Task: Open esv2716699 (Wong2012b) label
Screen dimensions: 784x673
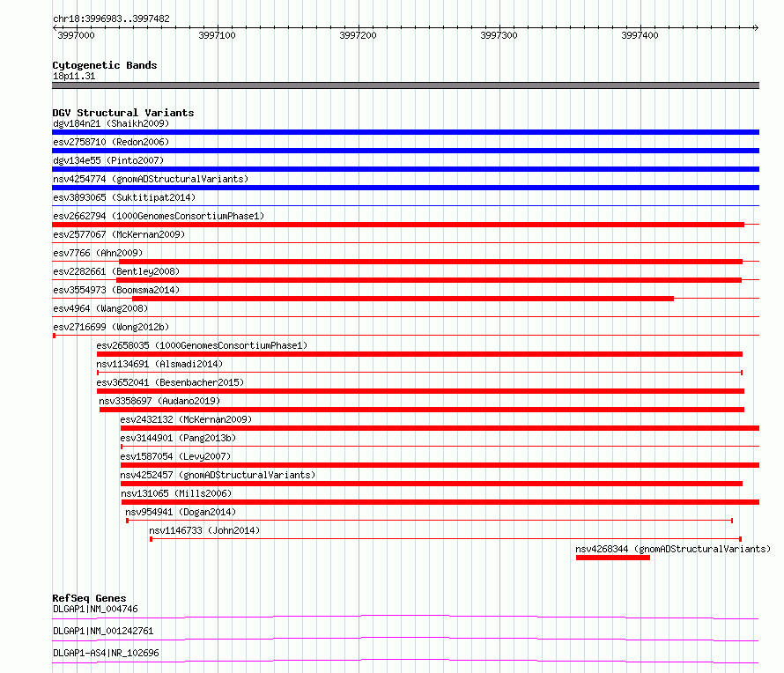Action: click(x=111, y=327)
